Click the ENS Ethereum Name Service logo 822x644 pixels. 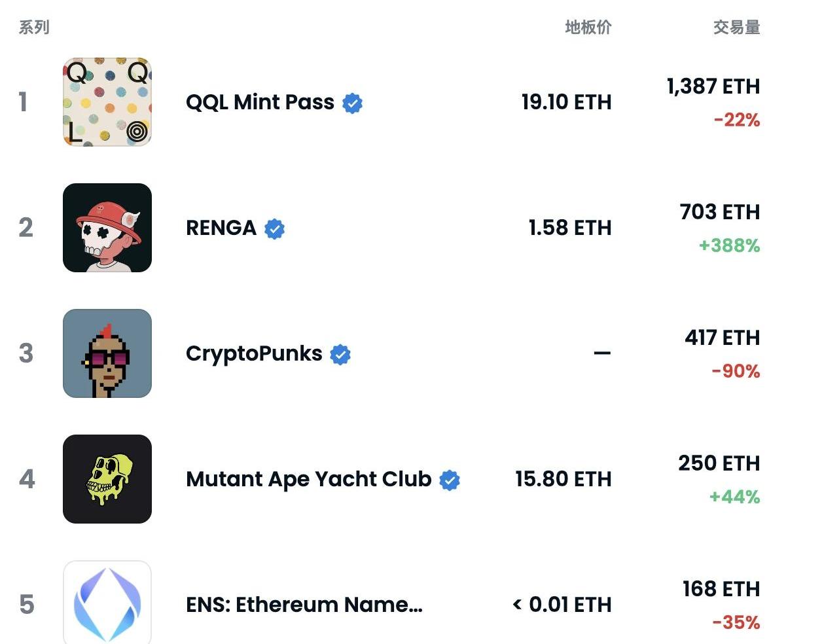click(107, 602)
